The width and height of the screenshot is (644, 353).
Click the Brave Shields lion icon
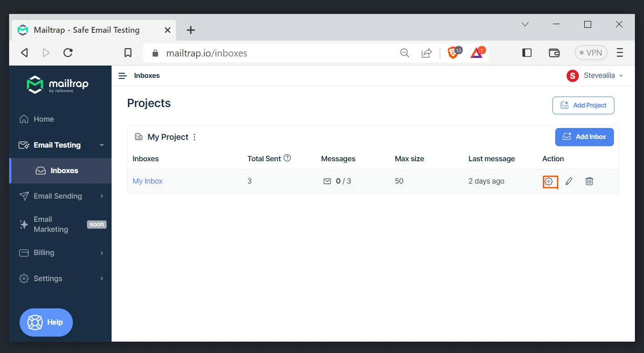(453, 53)
